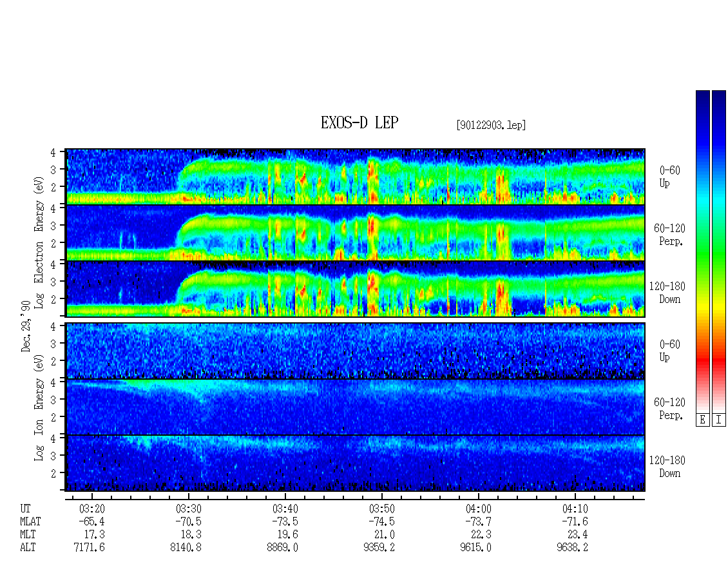The image size is (728, 564).
Task: Click the electron 120-180 Down spectrogram panel
Action: [x=356, y=289]
